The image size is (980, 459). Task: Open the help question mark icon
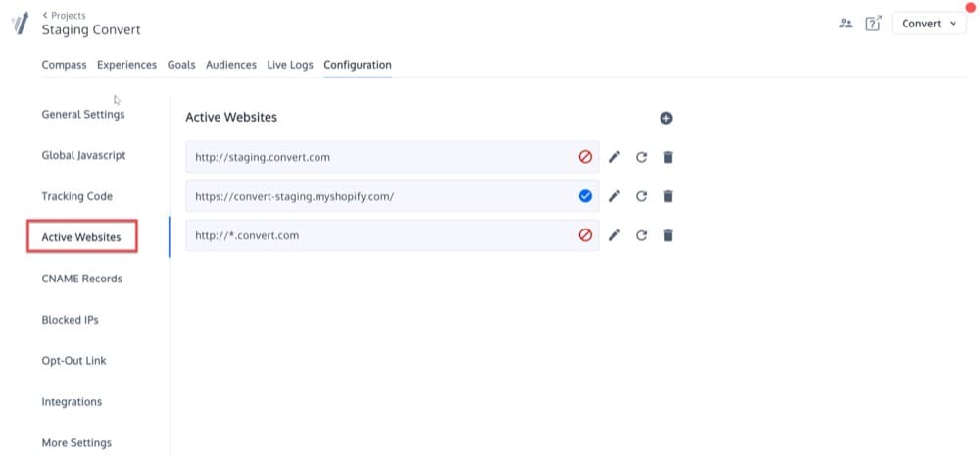tap(873, 24)
